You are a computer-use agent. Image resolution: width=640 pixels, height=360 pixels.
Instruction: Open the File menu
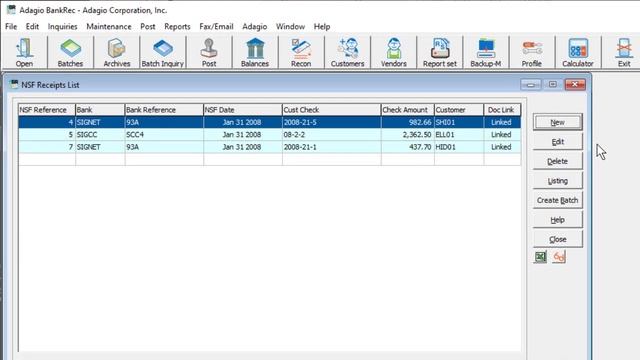(11, 27)
